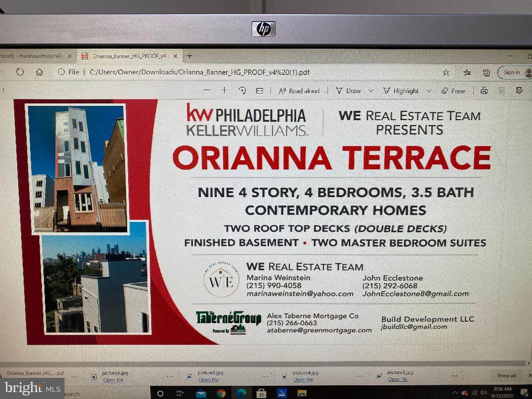Open Wi-Fi network settings in tray

coord(474,393)
